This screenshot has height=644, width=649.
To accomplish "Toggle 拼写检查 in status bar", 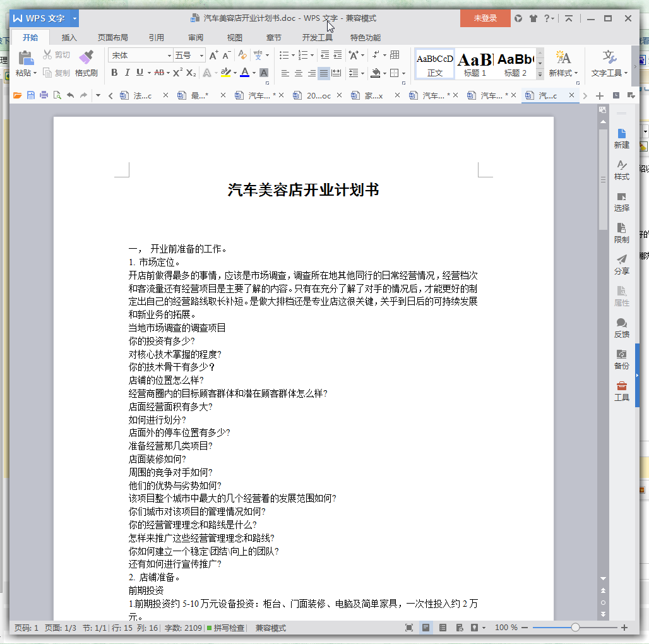I will [x=225, y=628].
